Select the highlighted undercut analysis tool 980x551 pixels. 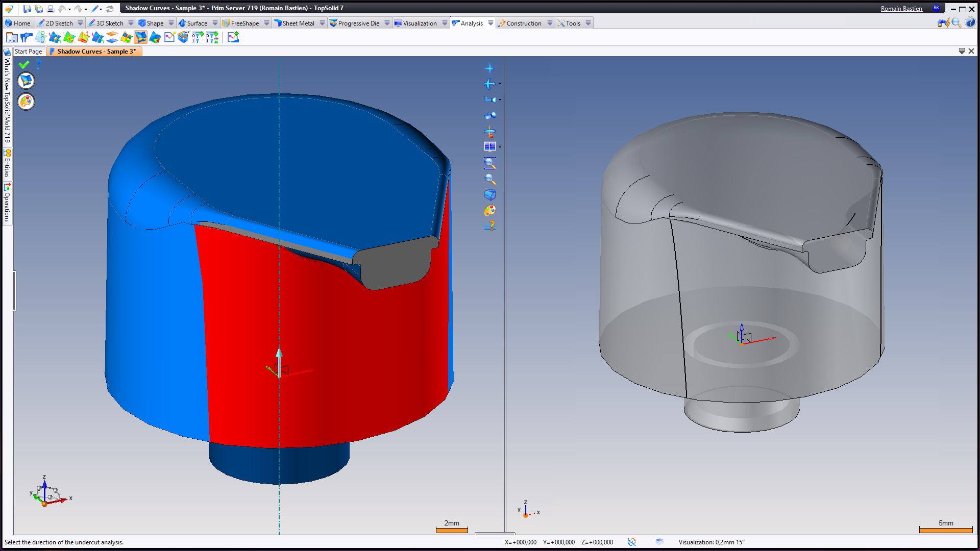pyautogui.click(x=140, y=37)
